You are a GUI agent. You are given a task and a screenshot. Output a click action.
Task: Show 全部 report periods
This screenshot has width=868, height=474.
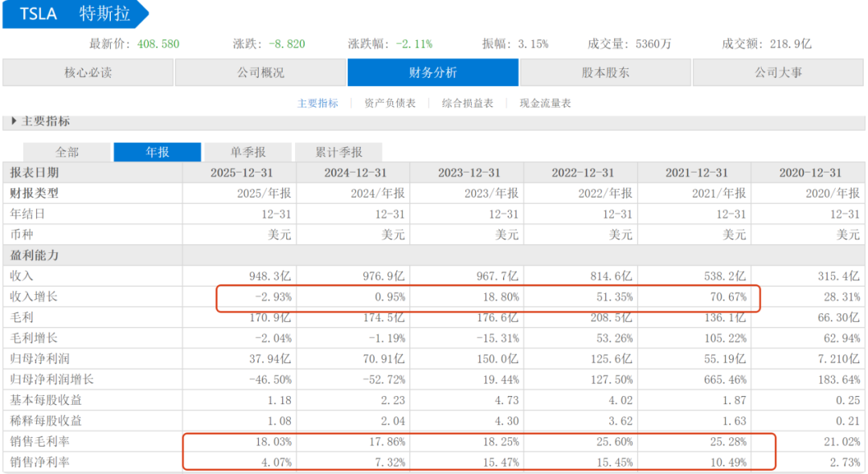[x=67, y=152]
